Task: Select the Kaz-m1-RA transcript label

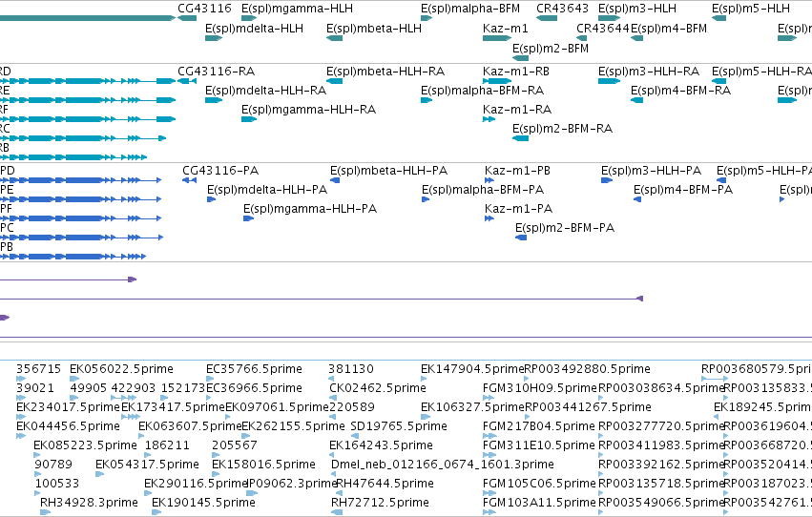Action: [517, 110]
